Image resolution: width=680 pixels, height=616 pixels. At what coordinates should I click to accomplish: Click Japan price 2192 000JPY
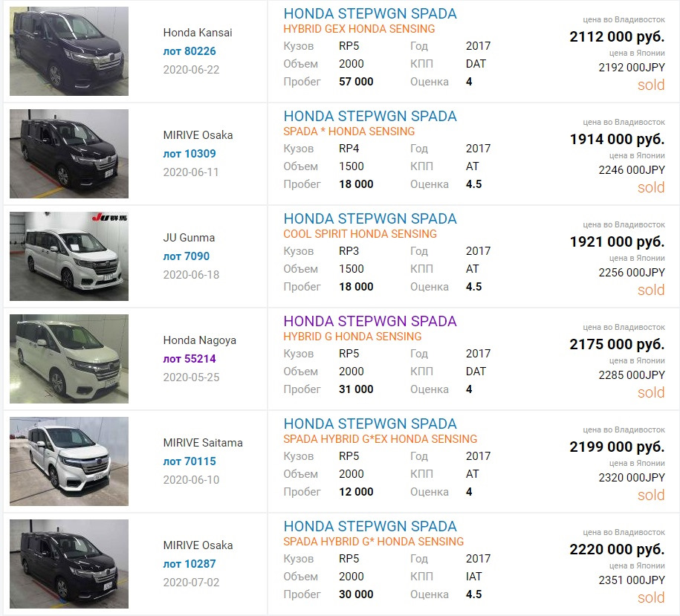pos(632,68)
